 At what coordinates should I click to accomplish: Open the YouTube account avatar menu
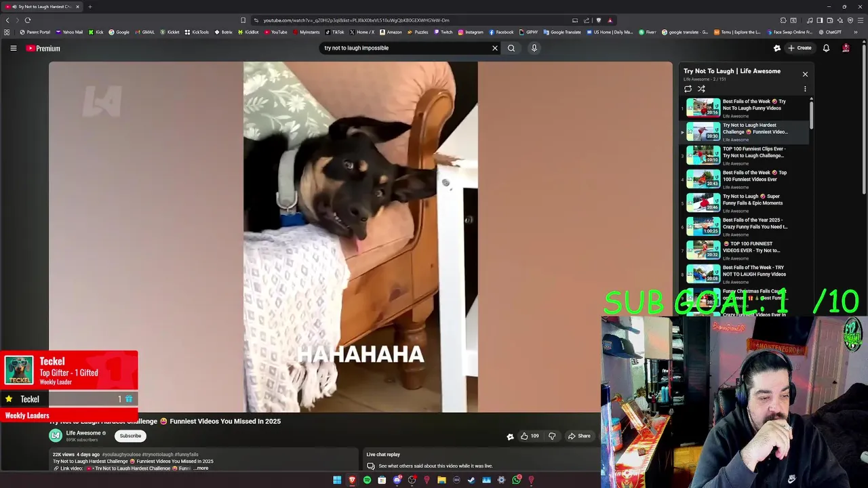[846, 48]
